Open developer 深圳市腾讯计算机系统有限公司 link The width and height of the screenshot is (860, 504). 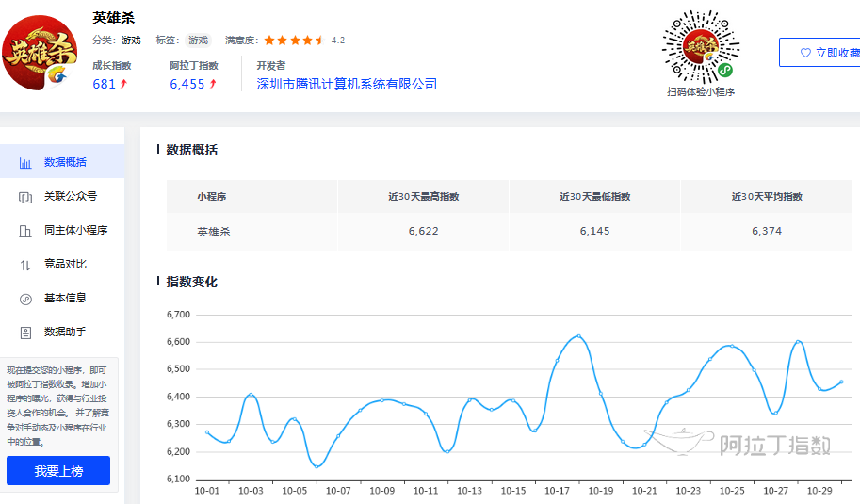347,84
